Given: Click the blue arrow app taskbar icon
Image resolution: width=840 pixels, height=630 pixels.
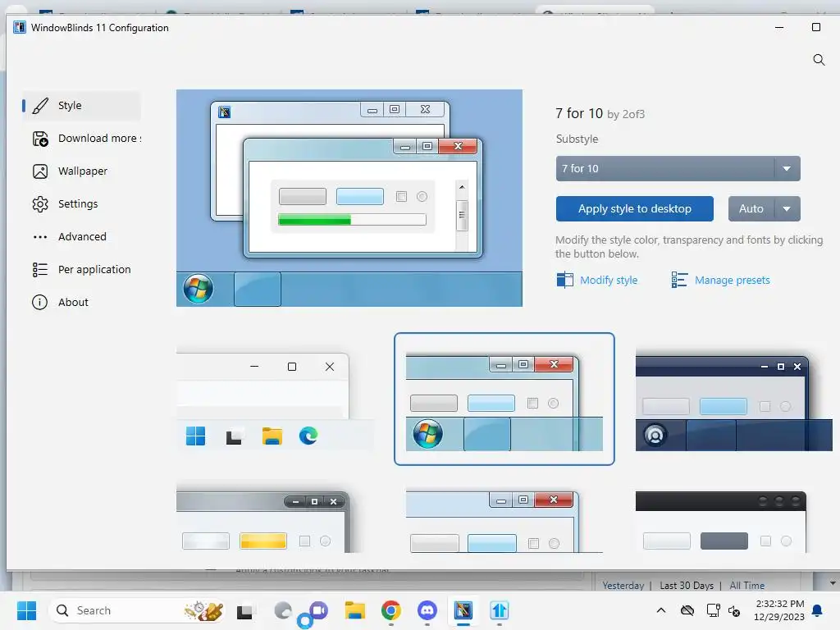Looking at the screenshot, I should coord(500,610).
